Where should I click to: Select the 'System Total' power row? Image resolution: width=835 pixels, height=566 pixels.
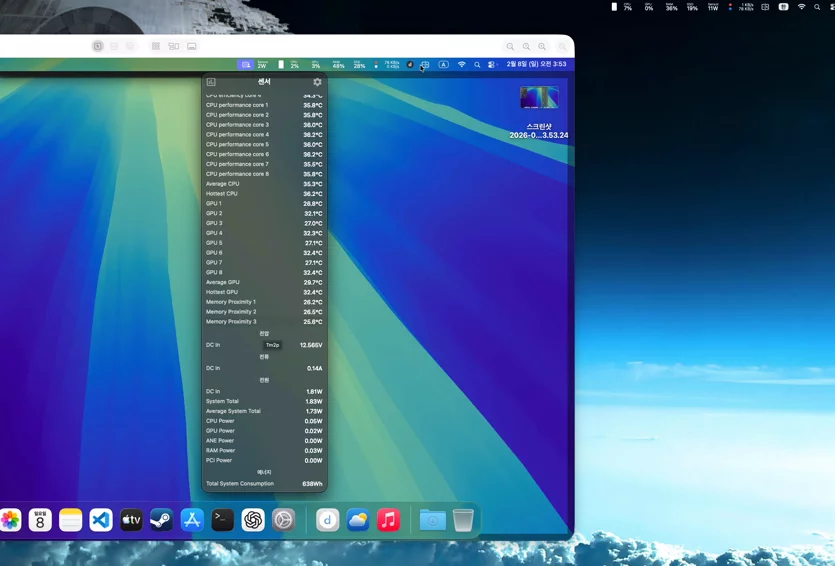coord(264,401)
